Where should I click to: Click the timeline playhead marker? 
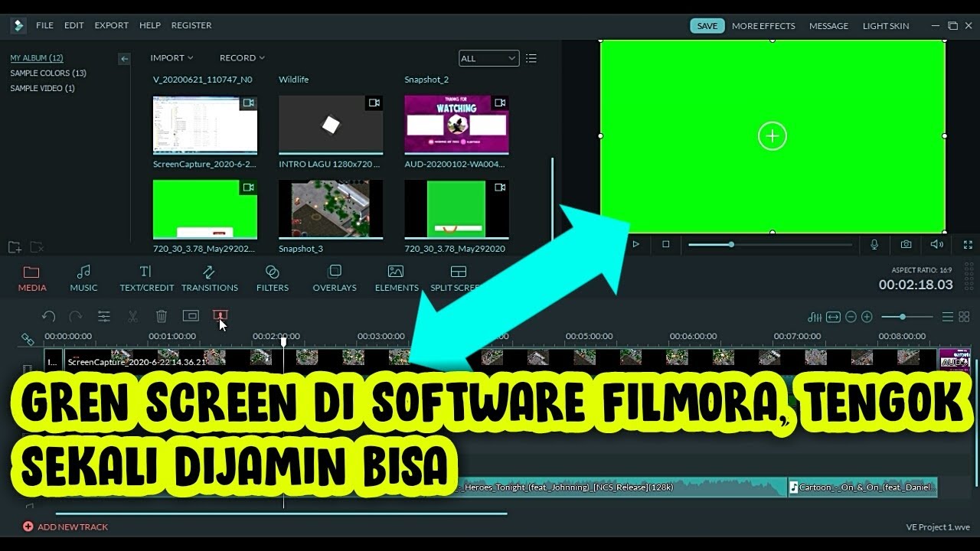pos(283,343)
